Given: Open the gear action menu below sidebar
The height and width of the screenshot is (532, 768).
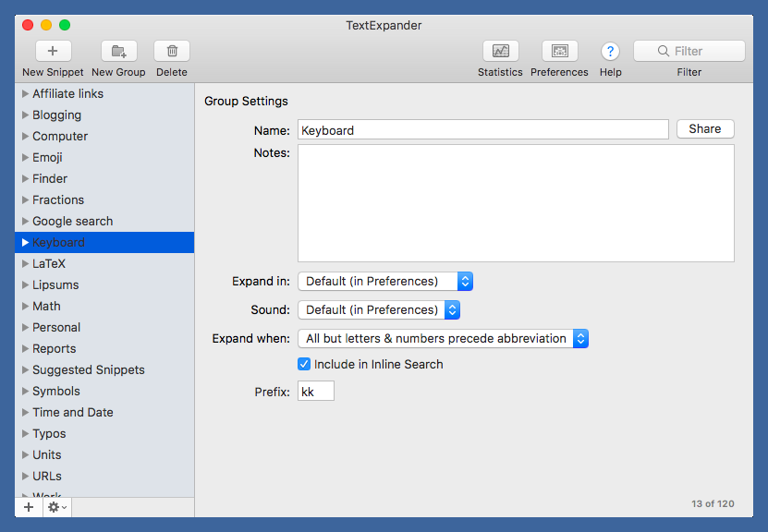Looking at the screenshot, I should tap(56, 507).
